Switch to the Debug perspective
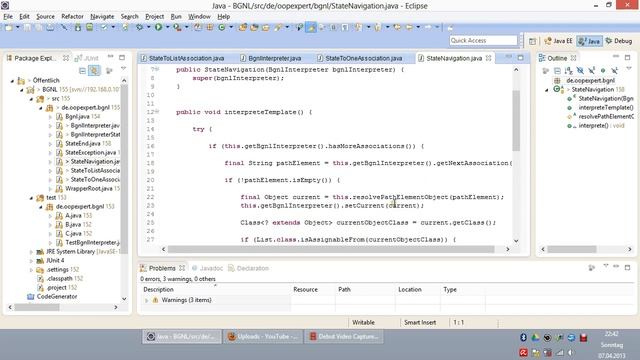The height and width of the screenshot is (360, 640). pyautogui.click(x=619, y=41)
